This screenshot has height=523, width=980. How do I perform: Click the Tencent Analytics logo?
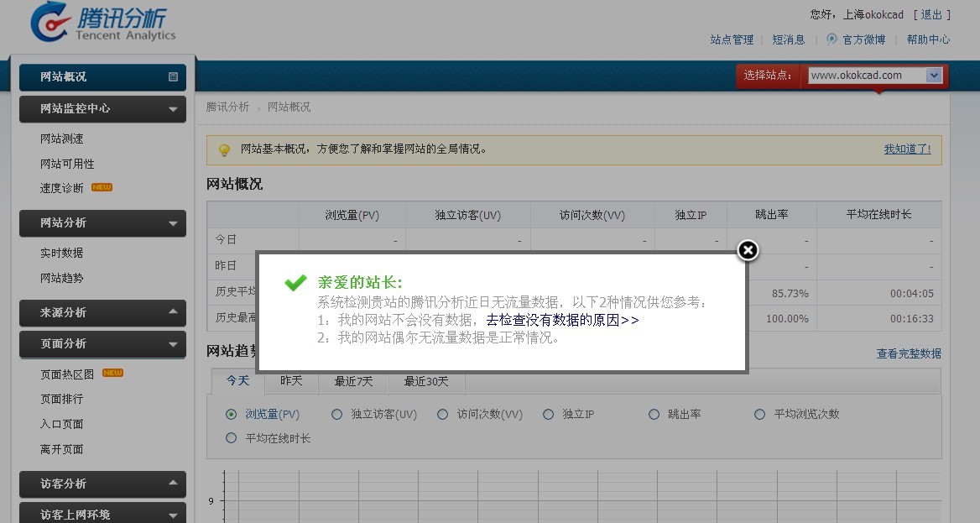tap(104, 22)
